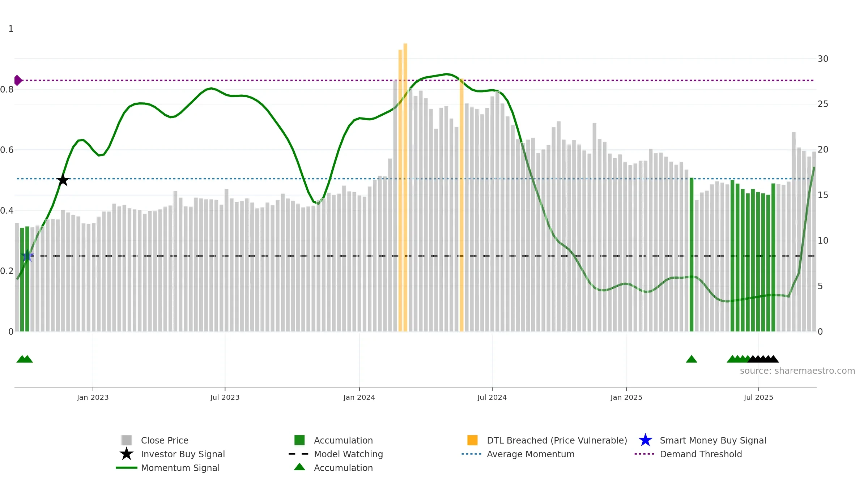This screenshot has height=488, width=868.
Task: Click the Jan 2023 axis label
Action: (93, 398)
